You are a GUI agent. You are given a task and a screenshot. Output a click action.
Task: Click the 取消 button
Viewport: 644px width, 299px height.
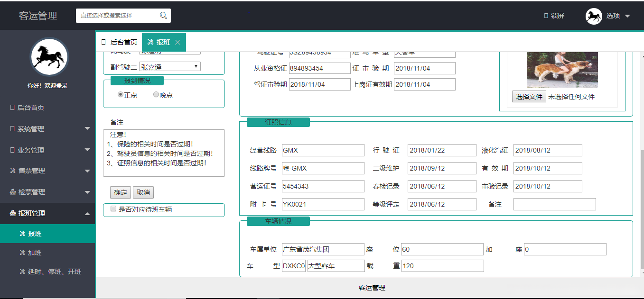pyautogui.click(x=143, y=192)
